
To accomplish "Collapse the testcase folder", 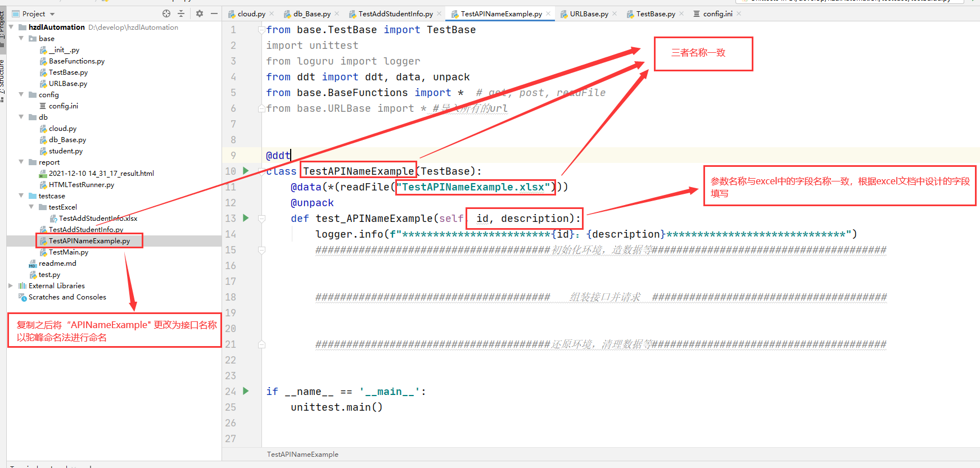I will (x=21, y=196).
